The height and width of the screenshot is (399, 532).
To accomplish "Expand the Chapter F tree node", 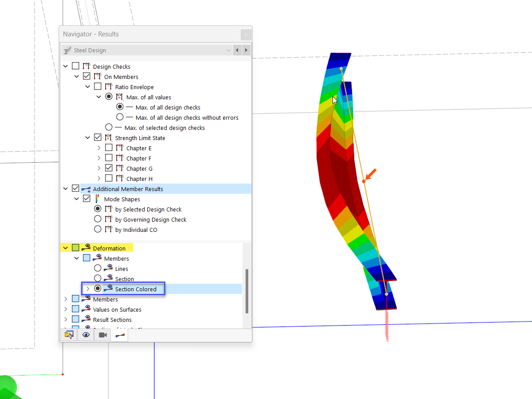I will click(x=98, y=158).
